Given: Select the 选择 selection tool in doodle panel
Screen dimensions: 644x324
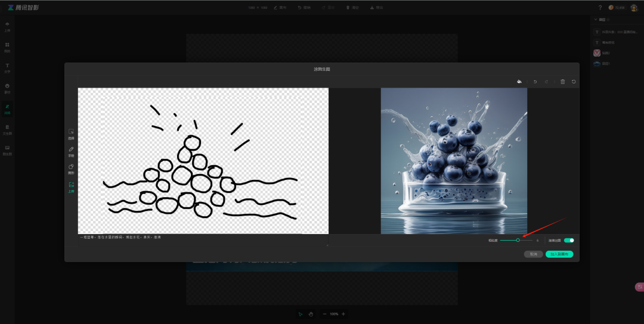Looking at the screenshot, I should pos(71,133).
